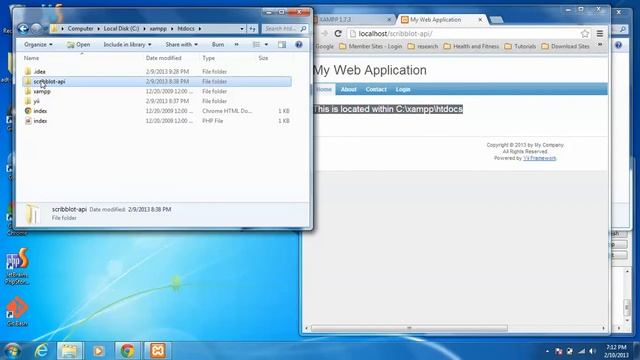The image size is (640, 360).
Task: Click Open button in Explorer toolbar
Action: tap(78, 44)
